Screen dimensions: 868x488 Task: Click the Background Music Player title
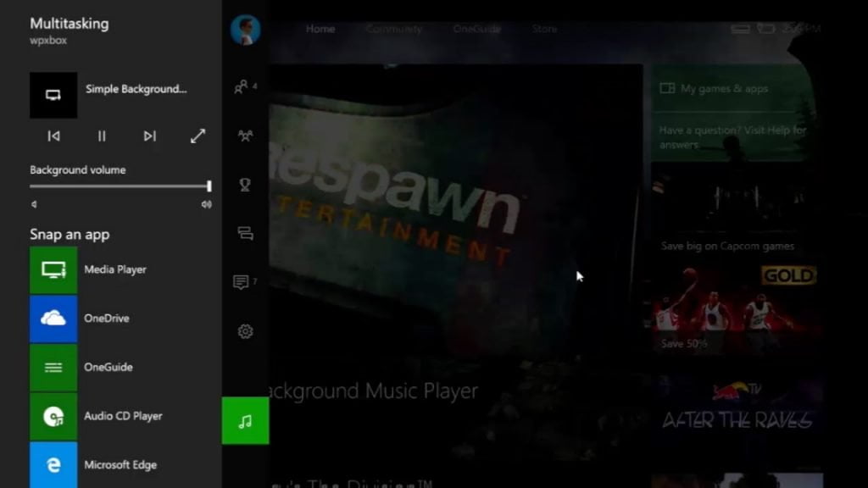coord(374,391)
